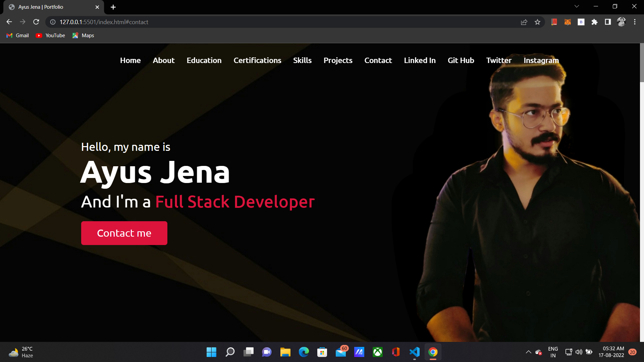The width and height of the screenshot is (644, 362).
Task: Switch to Visual Studio Code
Action: tap(415, 352)
